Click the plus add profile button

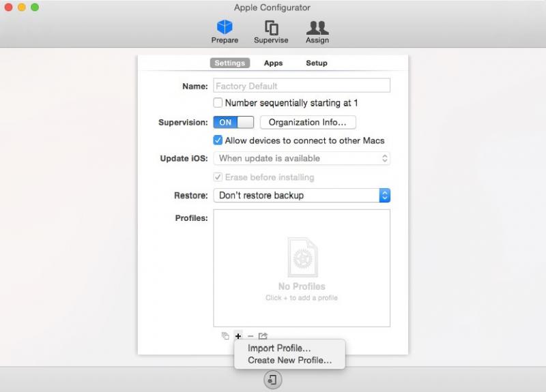(238, 336)
